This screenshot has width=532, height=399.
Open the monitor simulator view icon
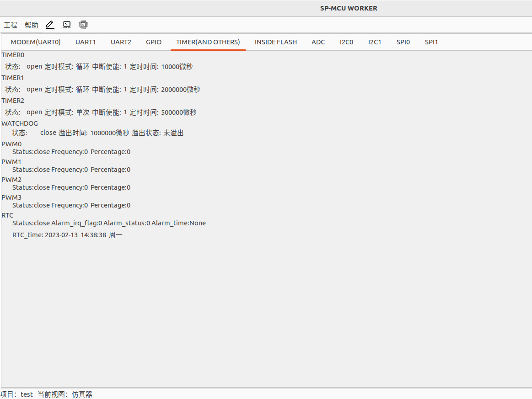click(x=67, y=25)
